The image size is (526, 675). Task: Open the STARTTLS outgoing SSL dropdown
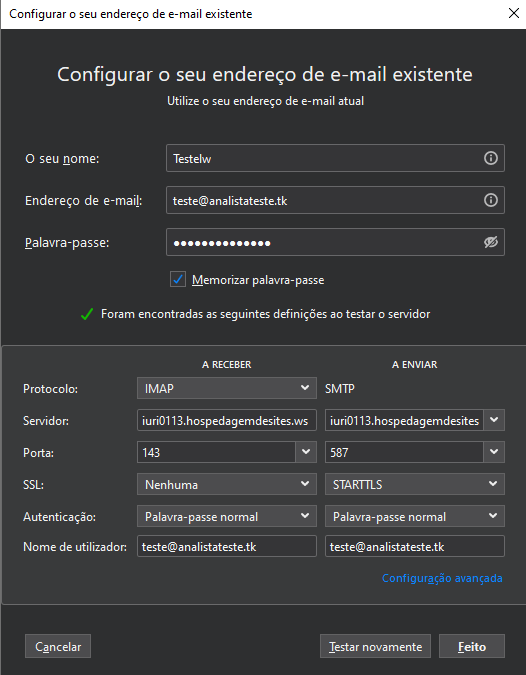click(415, 484)
